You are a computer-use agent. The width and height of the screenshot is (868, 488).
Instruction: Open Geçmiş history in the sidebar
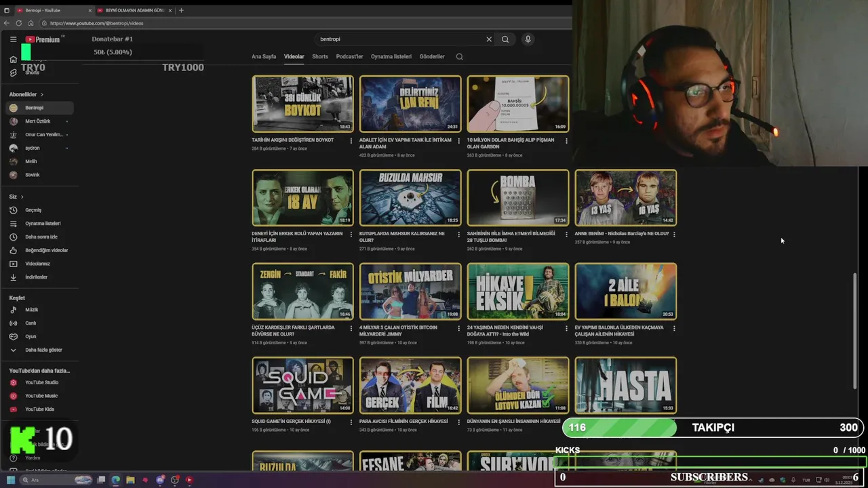click(41, 210)
